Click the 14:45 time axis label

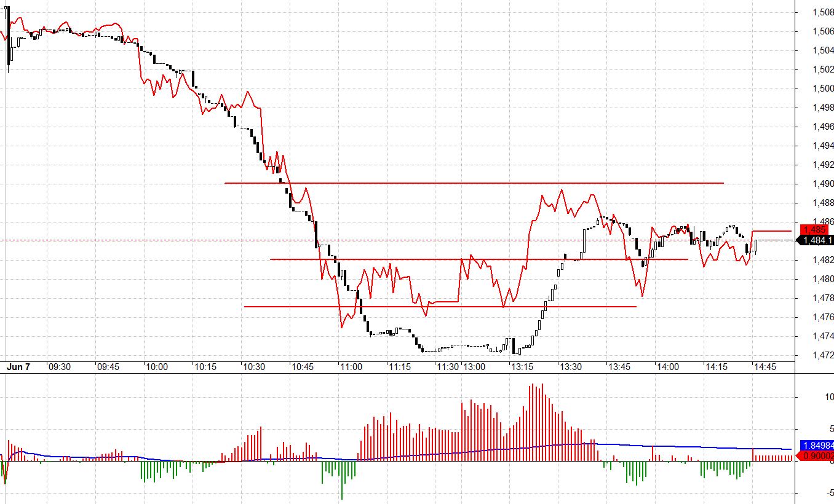(x=765, y=367)
